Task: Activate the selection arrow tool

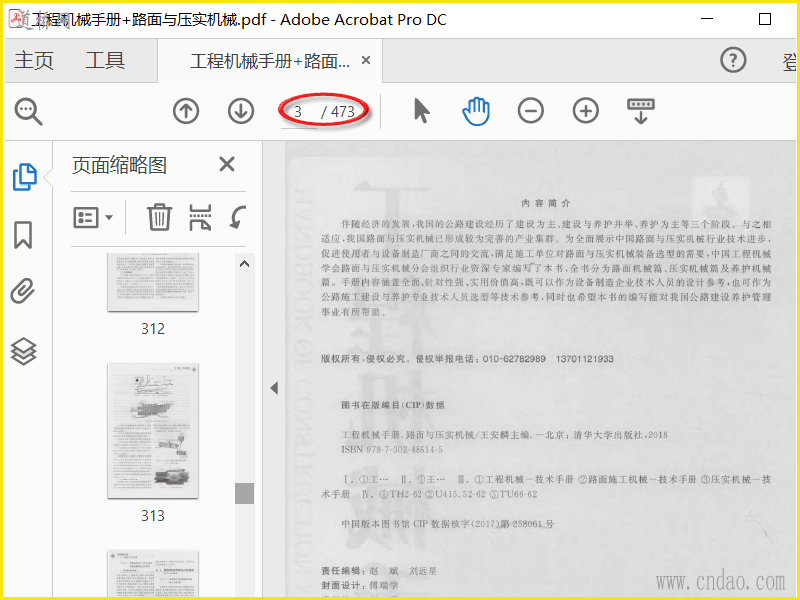Action: 421,111
